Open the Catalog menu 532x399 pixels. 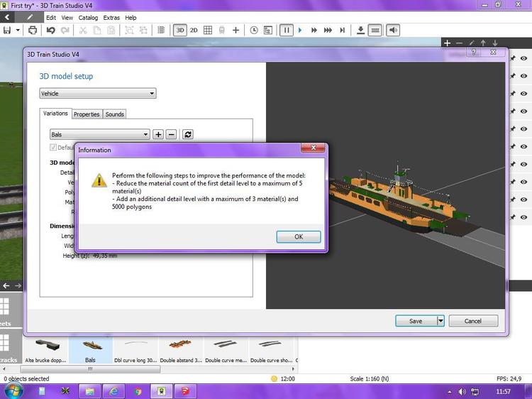click(x=88, y=17)
